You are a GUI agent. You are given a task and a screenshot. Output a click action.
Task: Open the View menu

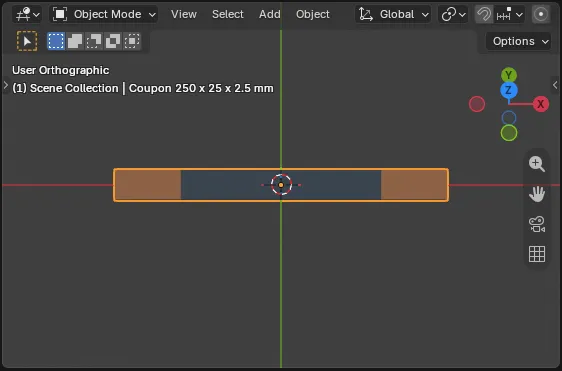(184, 14)
